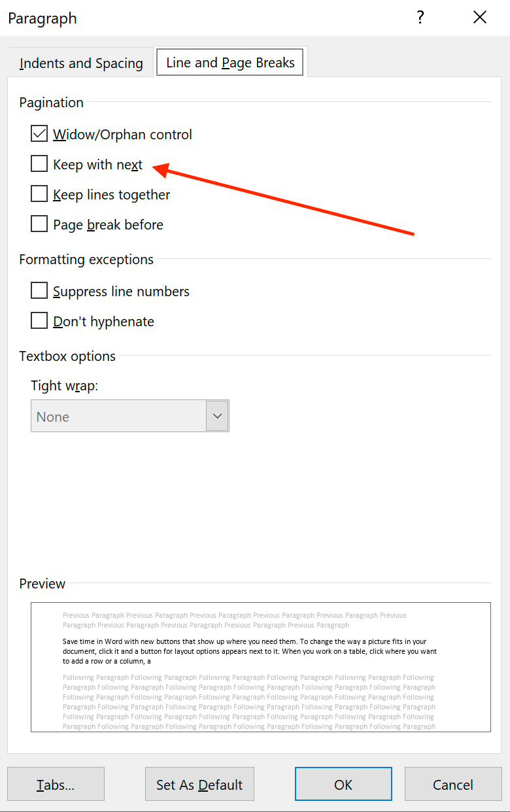The image size is (510, 812).
Task: Enable Keep with next
Action: (39, 163)
